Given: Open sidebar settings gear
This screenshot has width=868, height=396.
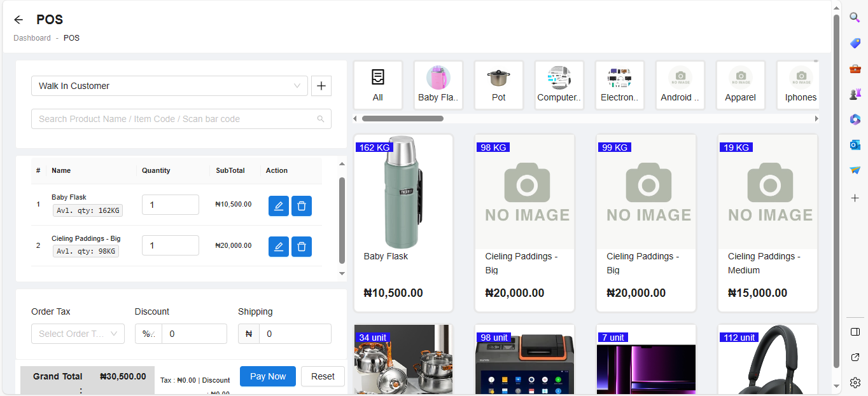Looking at the screenshot, I should pyautogui.click(x=855, y=383).
